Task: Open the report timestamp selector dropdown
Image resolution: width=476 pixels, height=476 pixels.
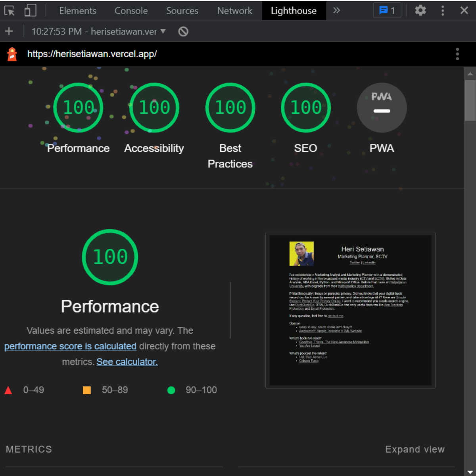Action: coord(163,31)
